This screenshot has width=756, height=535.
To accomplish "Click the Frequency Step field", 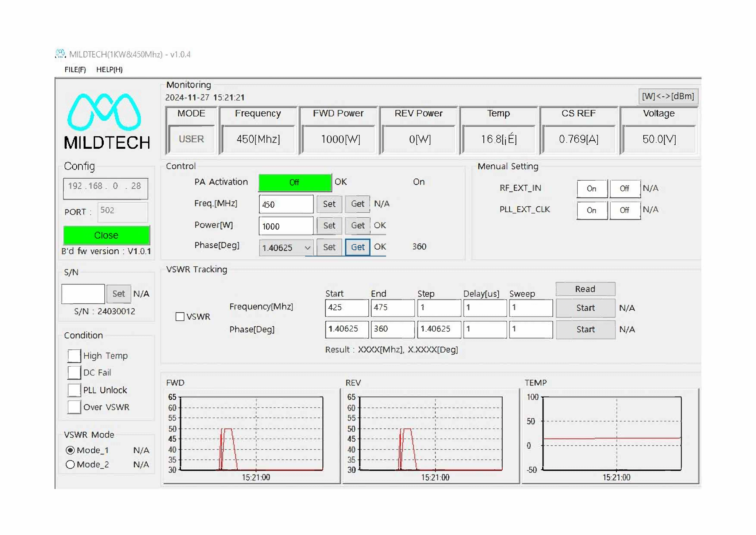I will [x=439, y=308].
